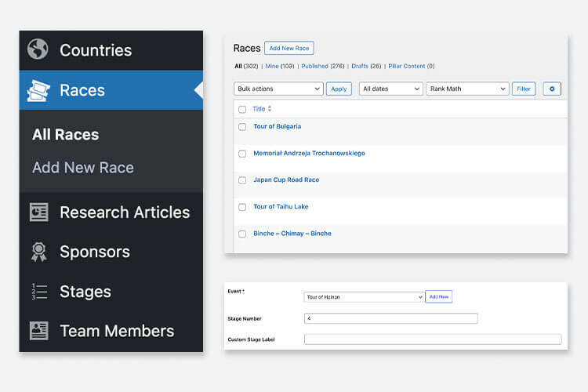The height and width of the screenshot is (392, 588).
Task: Show All (302) races filter
Action: (246, 66)
